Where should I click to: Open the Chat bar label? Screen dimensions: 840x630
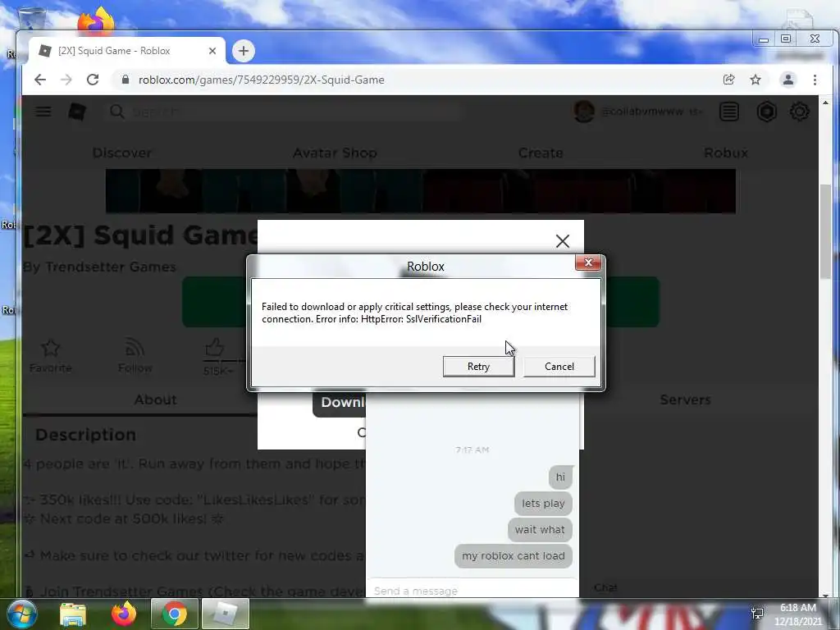605,588
